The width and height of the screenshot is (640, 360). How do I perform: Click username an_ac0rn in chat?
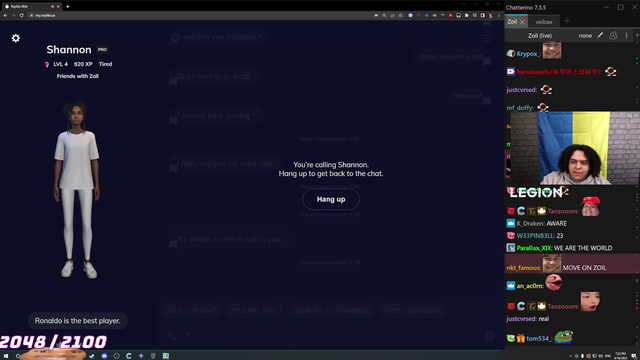(x=530, y=286)
